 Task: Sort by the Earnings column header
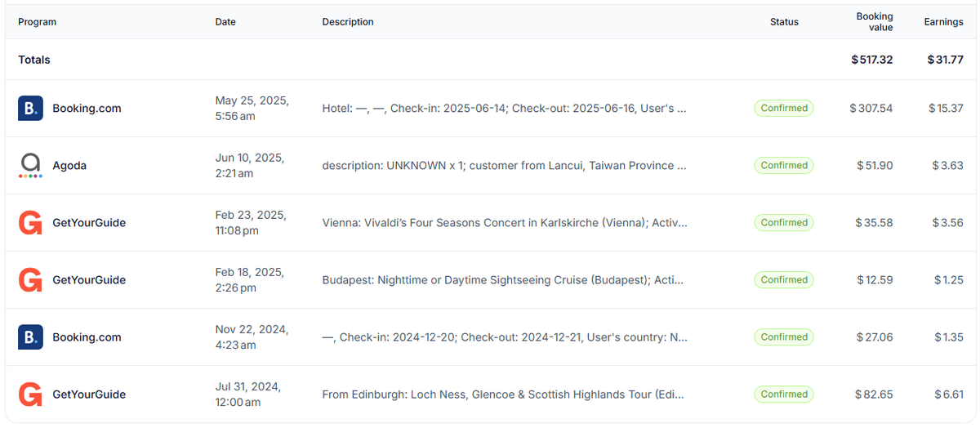click(x=943, y=22)
